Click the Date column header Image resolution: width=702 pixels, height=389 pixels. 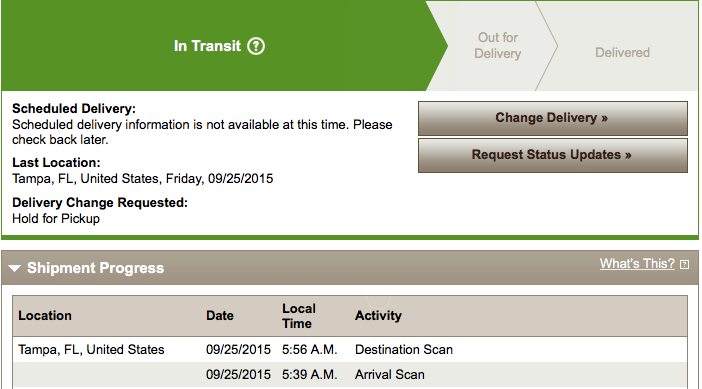coord(220,316)
